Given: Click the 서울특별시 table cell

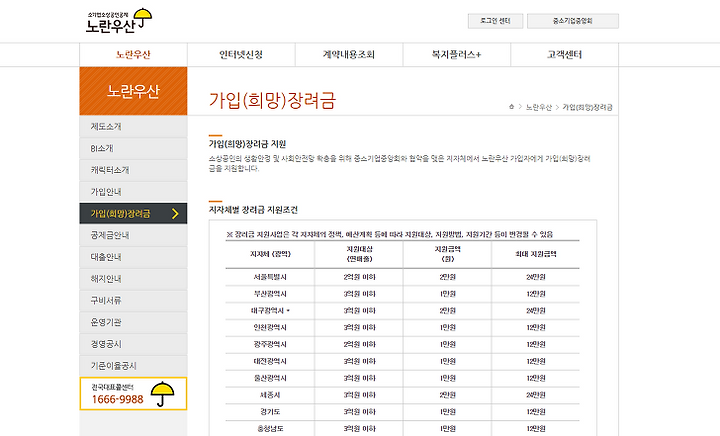Looking at the screenshot, I should (270, 277).
